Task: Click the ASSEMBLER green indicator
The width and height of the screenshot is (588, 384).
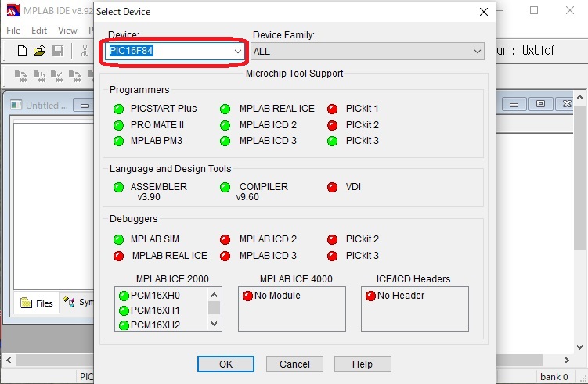Action: pos(118,187)
